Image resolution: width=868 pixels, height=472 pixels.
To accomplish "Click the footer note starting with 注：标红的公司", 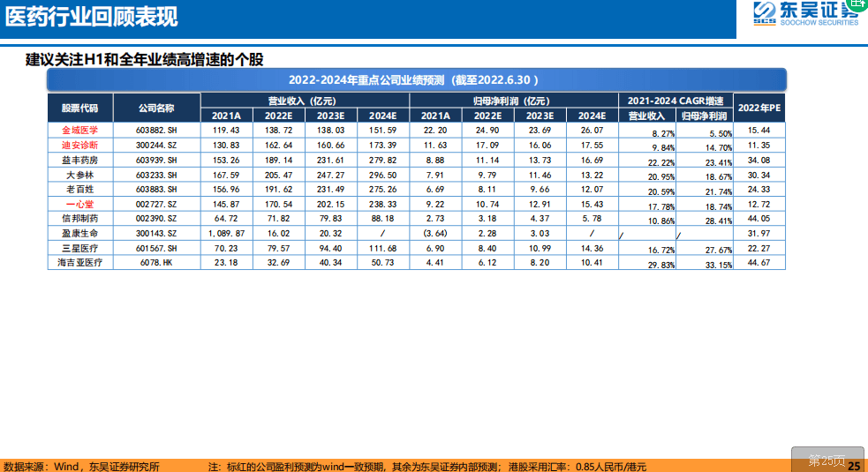I will [426, 467].
